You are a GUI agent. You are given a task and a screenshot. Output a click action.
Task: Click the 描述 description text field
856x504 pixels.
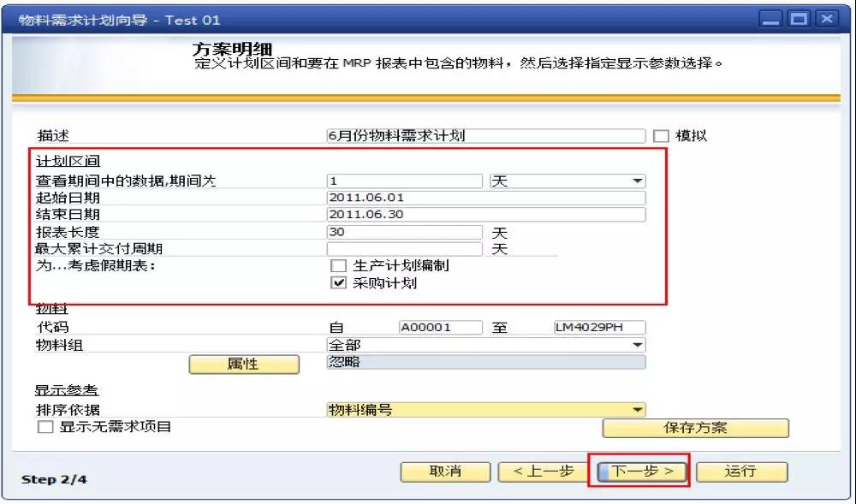pos(485,136)
